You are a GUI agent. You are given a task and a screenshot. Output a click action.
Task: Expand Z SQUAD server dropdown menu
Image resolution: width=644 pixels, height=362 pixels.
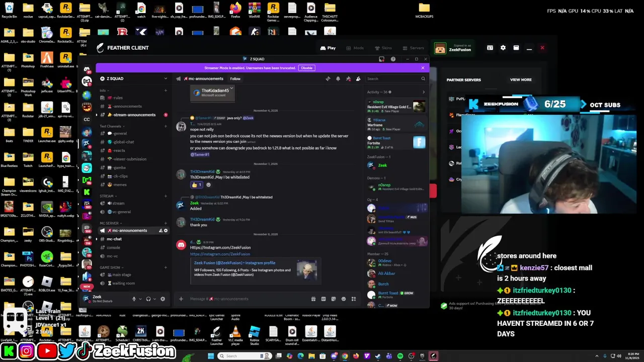(x=166, y=79)
